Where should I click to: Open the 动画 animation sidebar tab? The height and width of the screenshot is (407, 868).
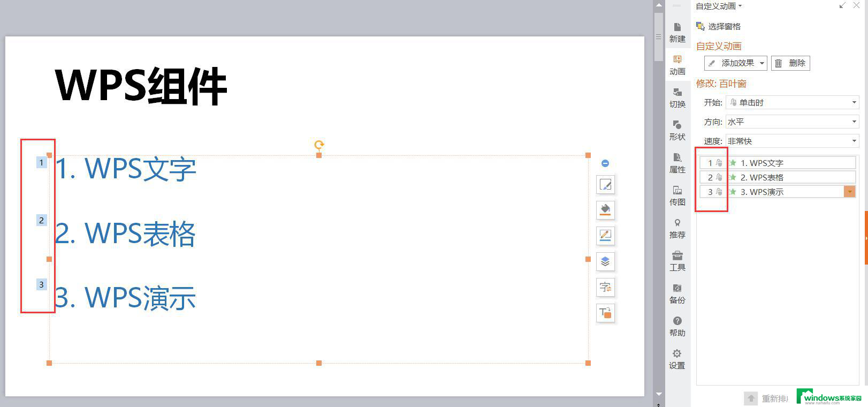(677, 65)
